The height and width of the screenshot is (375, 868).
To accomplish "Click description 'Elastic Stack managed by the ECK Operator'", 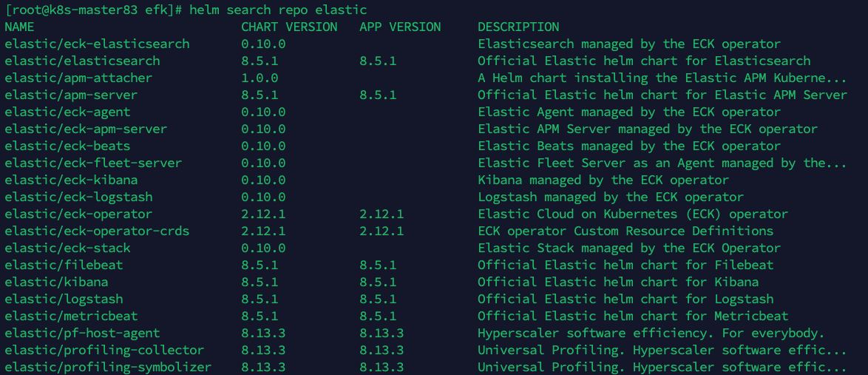I will (629, 249).
